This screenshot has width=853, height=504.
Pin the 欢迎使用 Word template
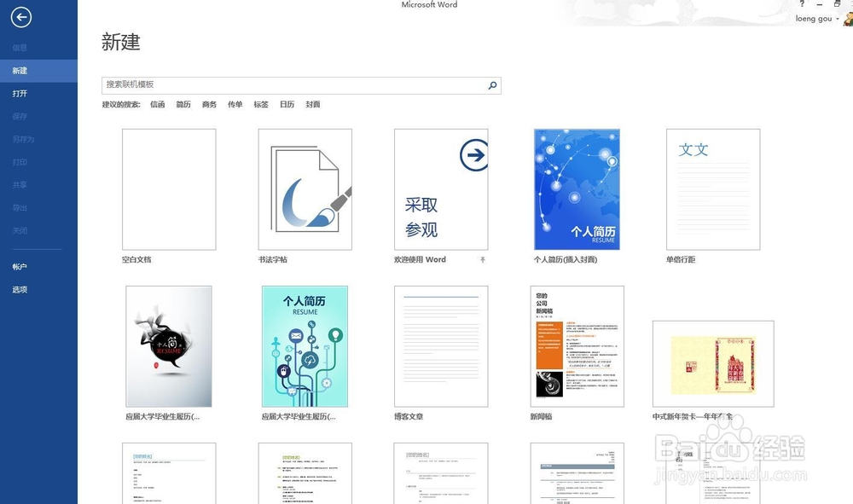[483, 260]
